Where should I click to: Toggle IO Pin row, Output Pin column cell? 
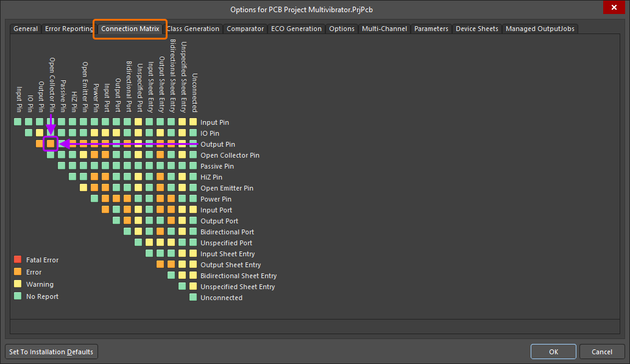click(40, 133)
